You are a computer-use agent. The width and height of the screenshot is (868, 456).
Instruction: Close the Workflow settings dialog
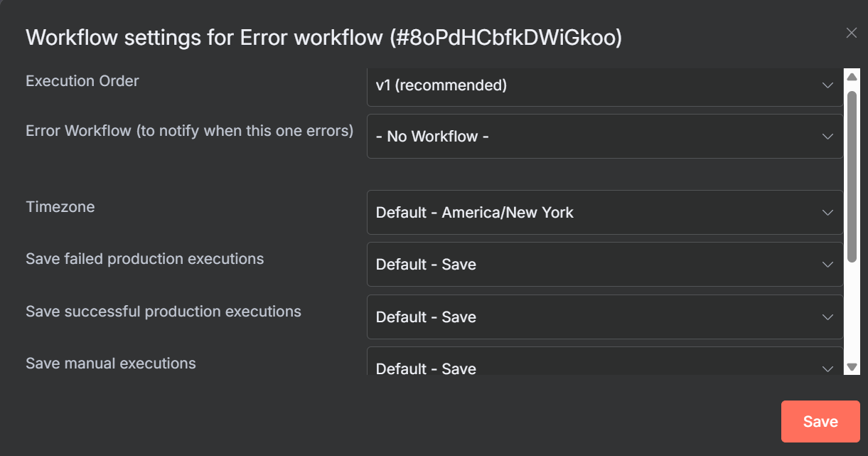pos(852,33)
